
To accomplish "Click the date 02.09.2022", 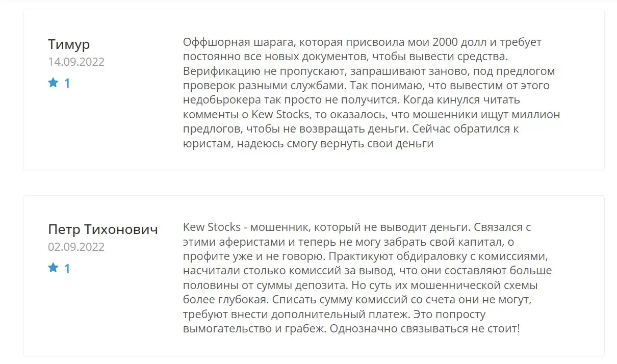I will [76, 247].
